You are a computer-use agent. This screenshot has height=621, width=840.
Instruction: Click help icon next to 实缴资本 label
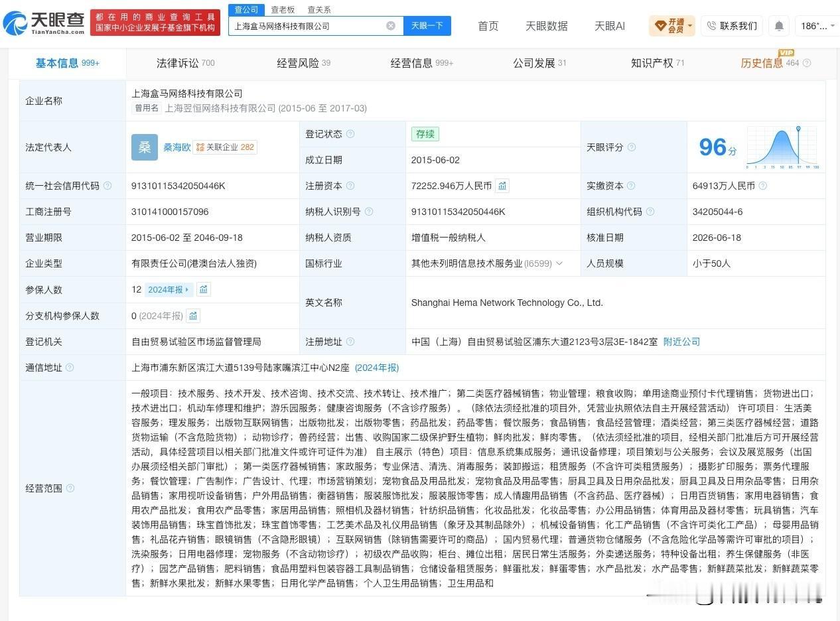(631, 186)
